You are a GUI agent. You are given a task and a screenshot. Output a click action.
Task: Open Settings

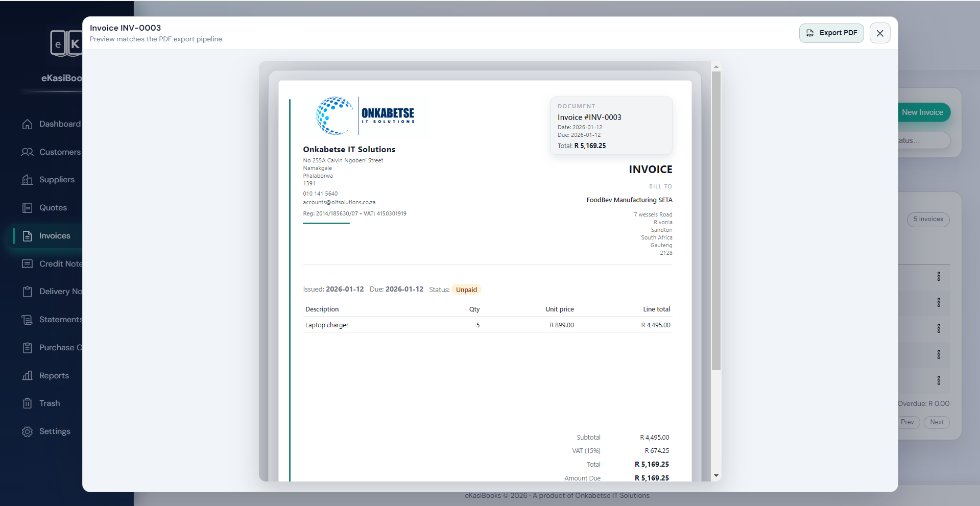(x=54, y=431)
